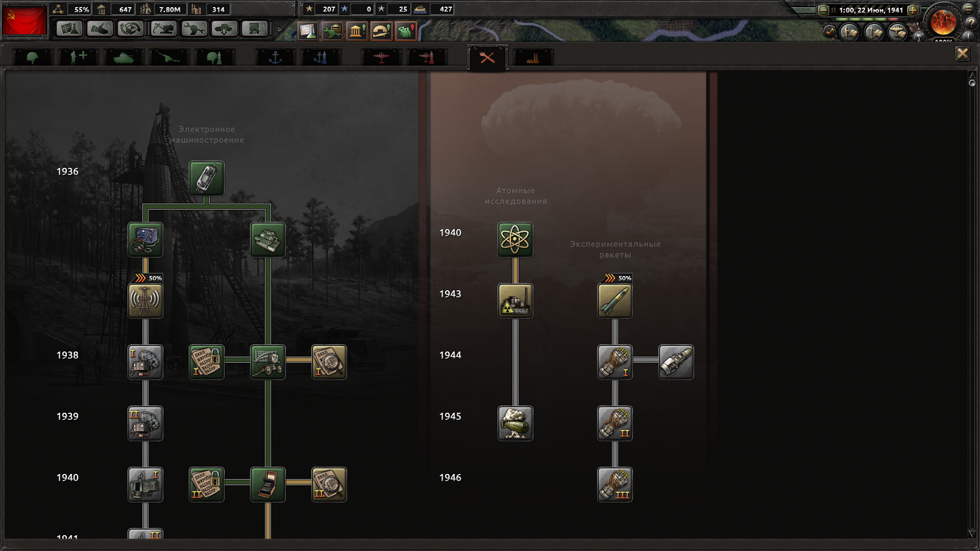Select the vacuum tube electronic engineering tech
980x551 pixels.
207,179
